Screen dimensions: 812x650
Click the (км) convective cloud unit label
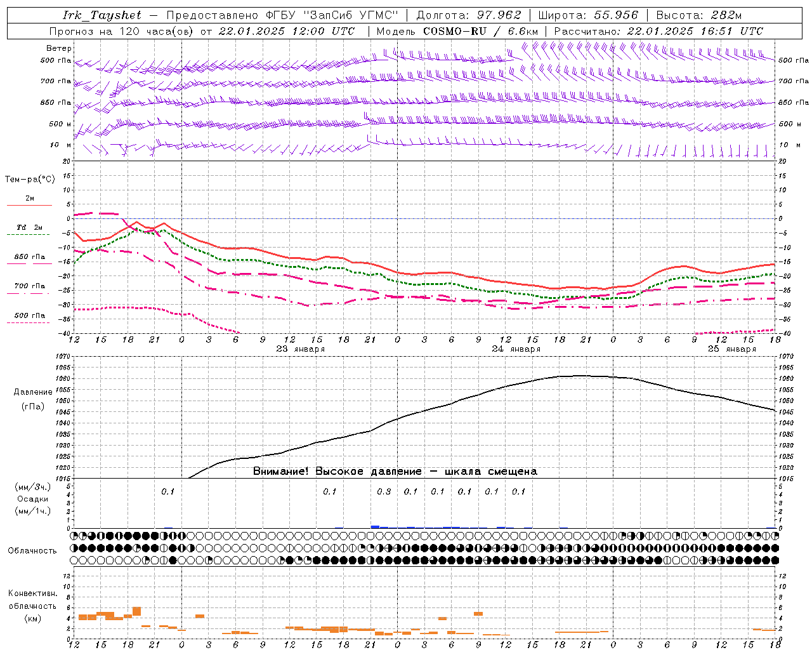(x=33, y=618)
